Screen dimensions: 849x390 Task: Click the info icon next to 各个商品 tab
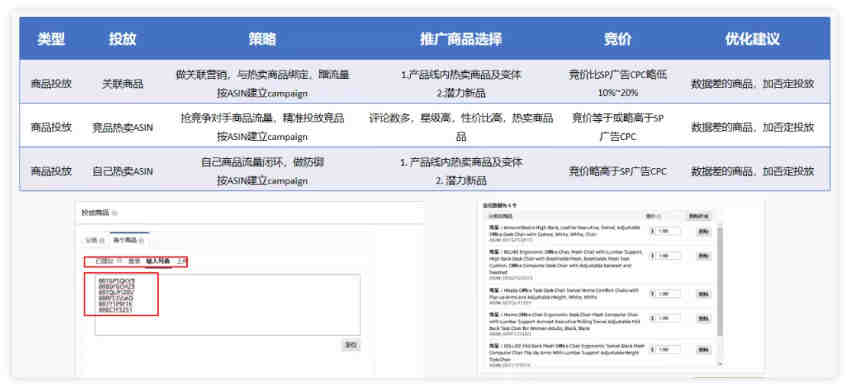pos(141,240)
